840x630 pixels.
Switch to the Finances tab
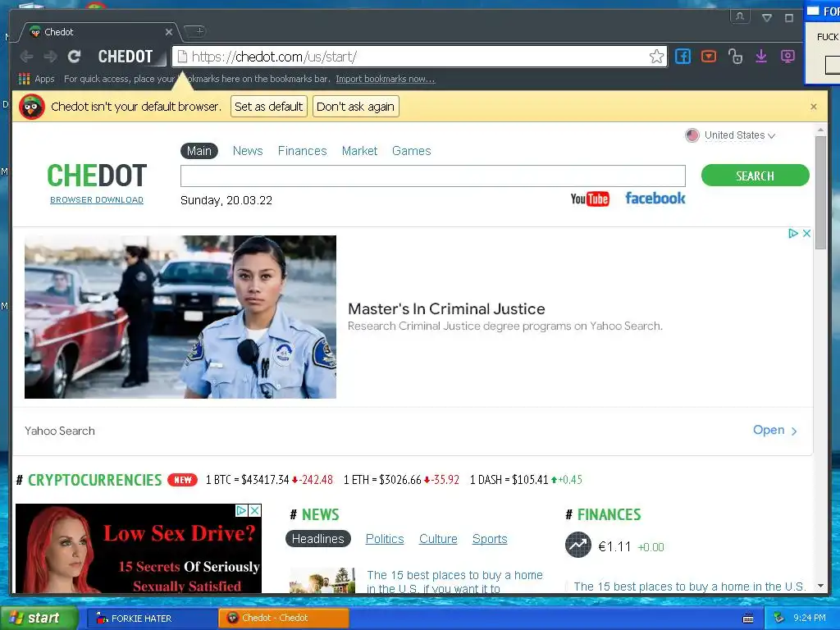[x=302, y=151]
